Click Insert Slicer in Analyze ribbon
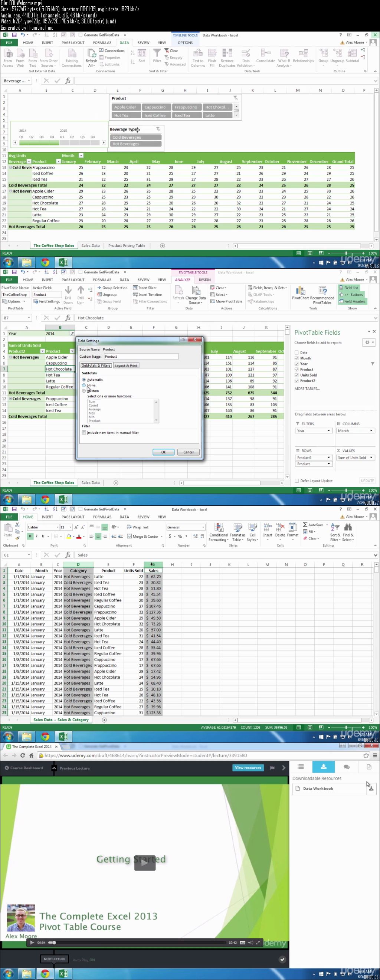 click(x=145, y=288)
